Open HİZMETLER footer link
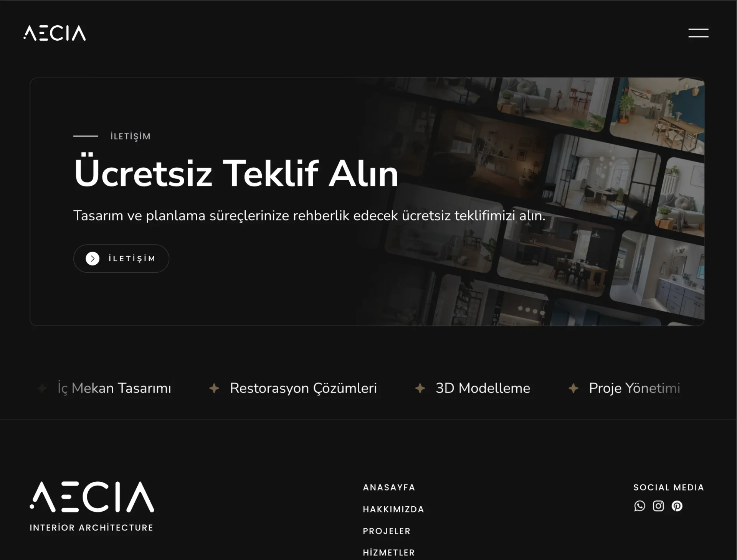Image resolution: width=737 pixels, height=560 pixels. (x=389, y=553)
